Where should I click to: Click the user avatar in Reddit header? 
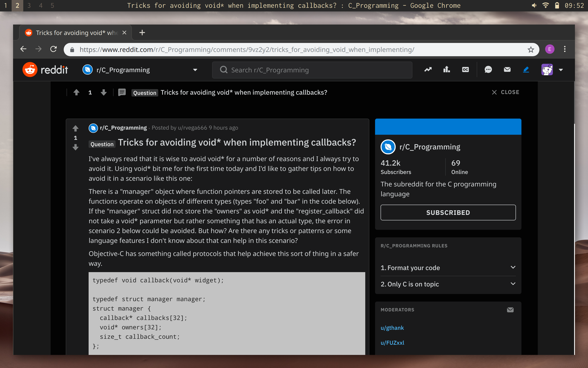547,70
